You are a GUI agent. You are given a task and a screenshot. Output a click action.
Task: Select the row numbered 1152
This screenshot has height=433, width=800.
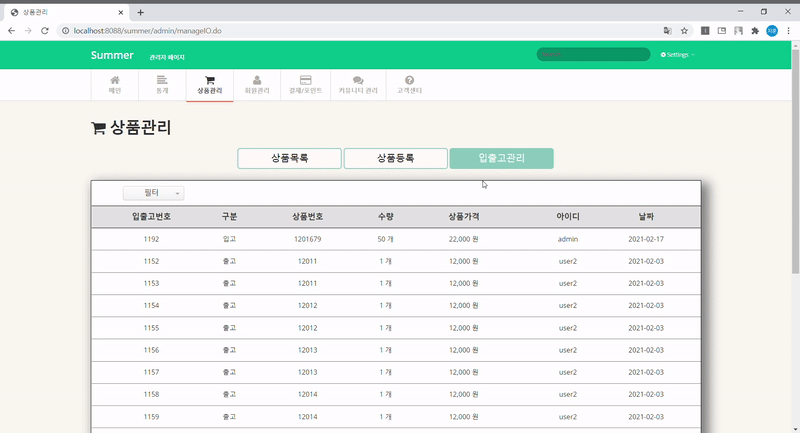click(396, 261)
